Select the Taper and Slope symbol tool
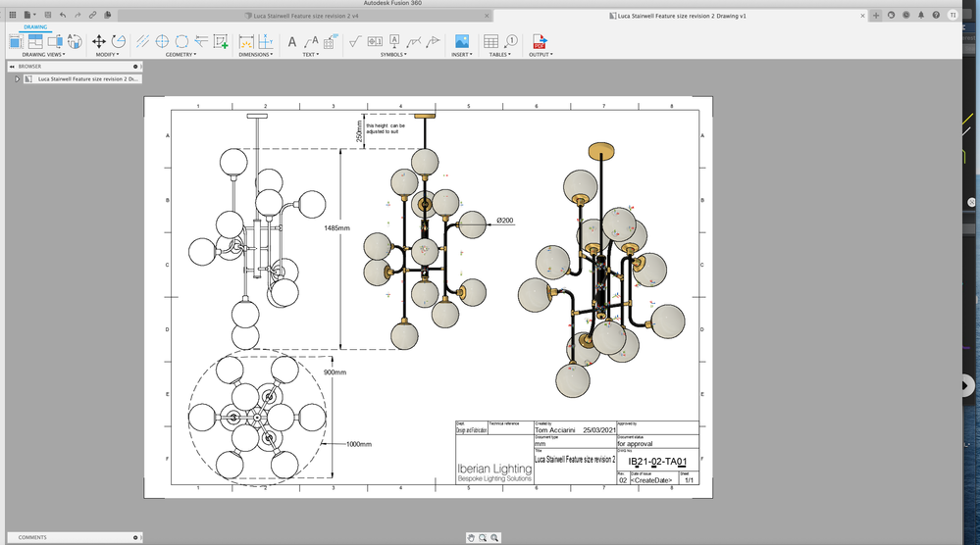 433,42
